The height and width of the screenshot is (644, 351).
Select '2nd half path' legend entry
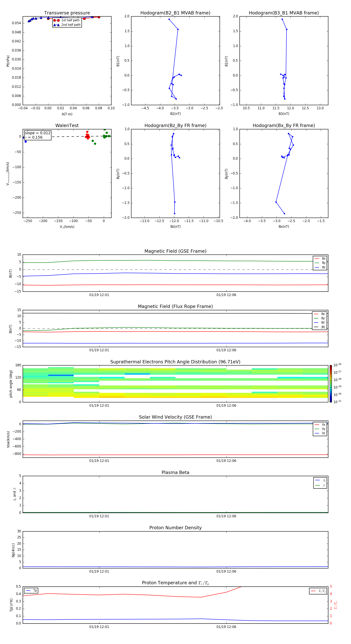(x=67, y=25)
